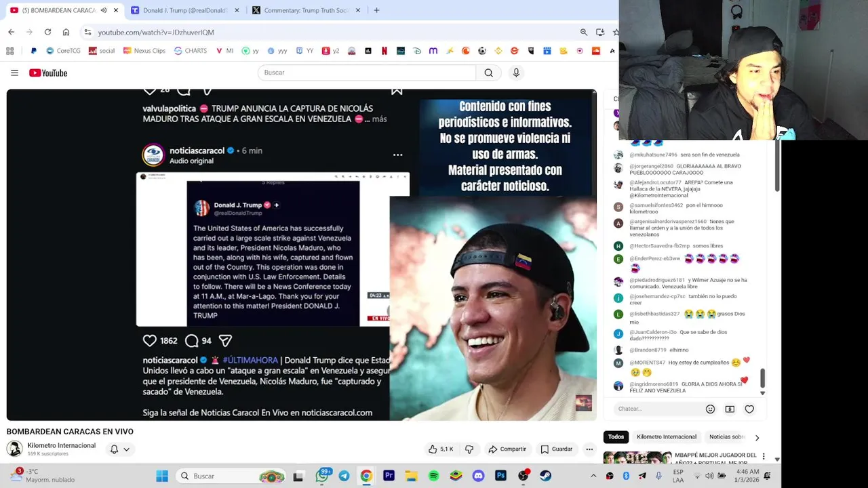Click the heart icon with 1862 likes
Screen dimensions: 868x488
[x=149, y=341]
